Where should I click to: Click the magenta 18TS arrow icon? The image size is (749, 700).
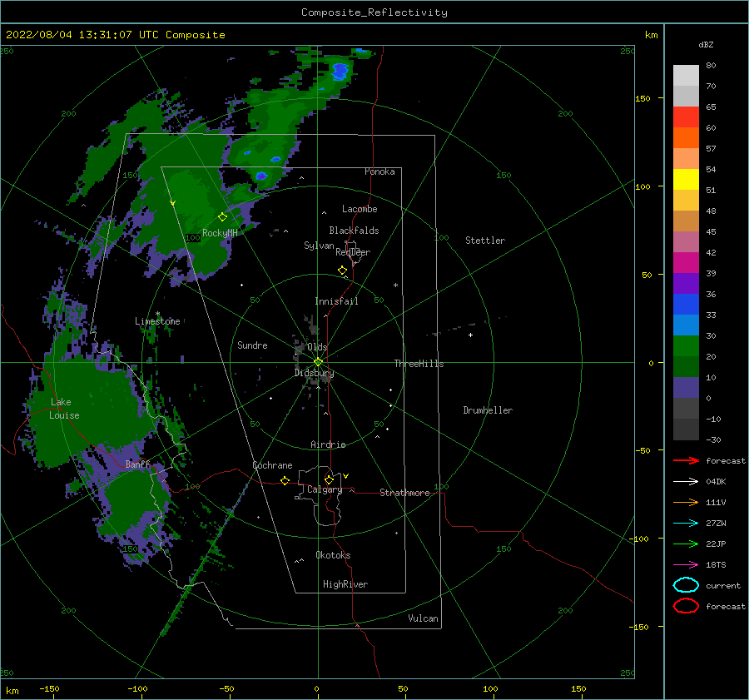pyautogui.click(x=686, y=565)
